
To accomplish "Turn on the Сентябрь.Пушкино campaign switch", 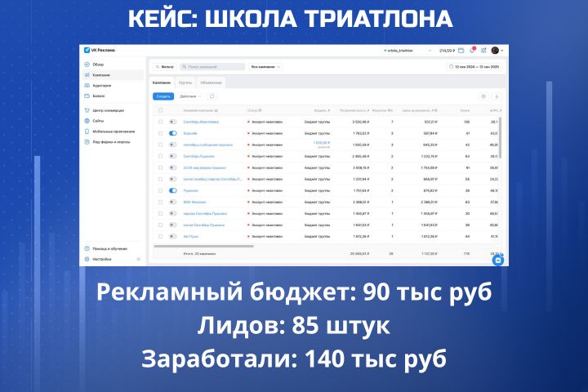I will point(173,156).
